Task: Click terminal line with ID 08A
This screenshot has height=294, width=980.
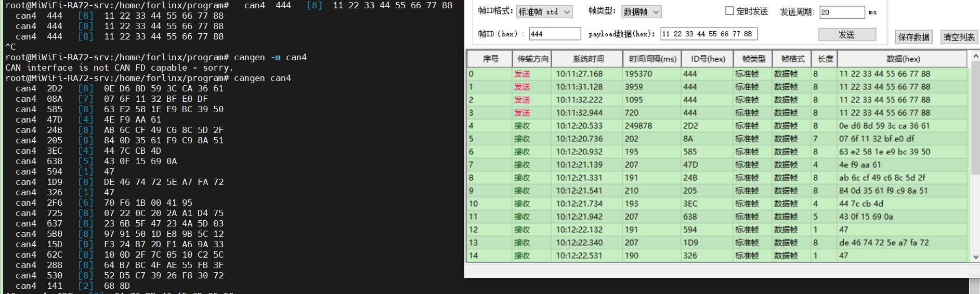Action: click(112, 99)
